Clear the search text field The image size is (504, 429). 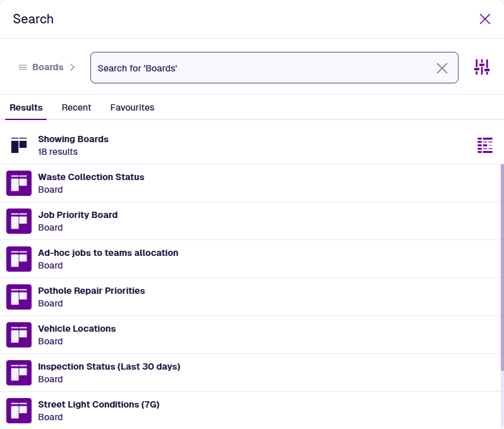click(442, 68)
